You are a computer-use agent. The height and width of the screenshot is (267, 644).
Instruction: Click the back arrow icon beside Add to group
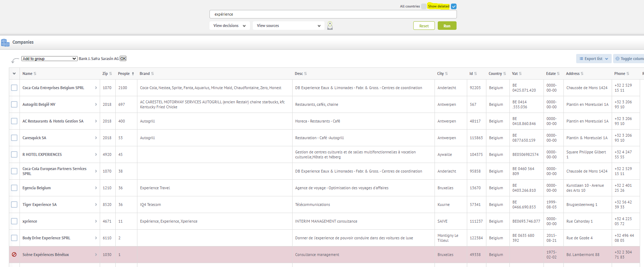click(15, 60)
